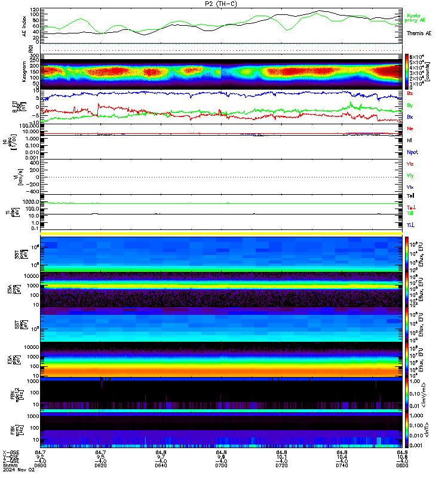Click the Y-GSE value 10.6
448x478 pixels.
pyautogui.click(x=402, y=457)
